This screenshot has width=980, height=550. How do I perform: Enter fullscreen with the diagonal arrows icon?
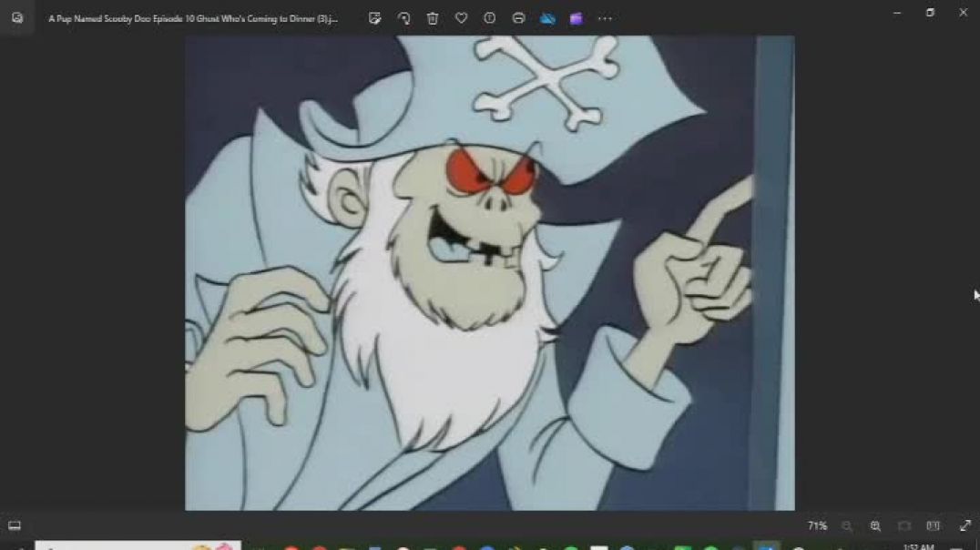point(965,526)
